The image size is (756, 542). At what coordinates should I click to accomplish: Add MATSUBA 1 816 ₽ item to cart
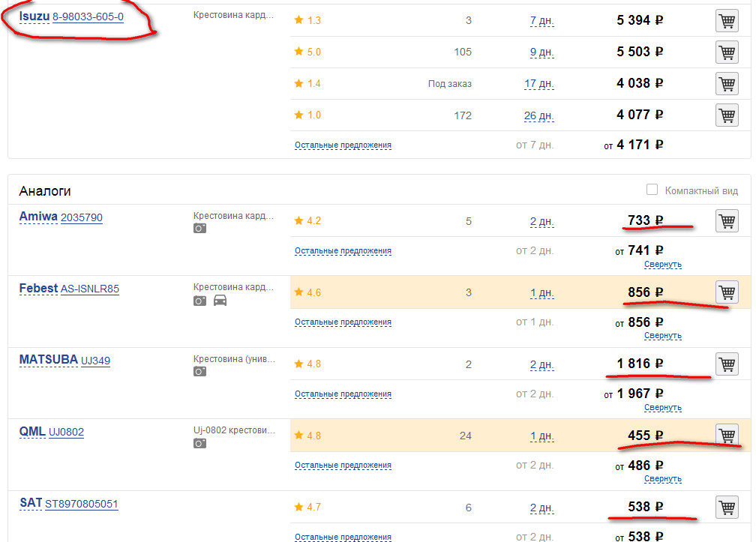[x=727, y=364]
